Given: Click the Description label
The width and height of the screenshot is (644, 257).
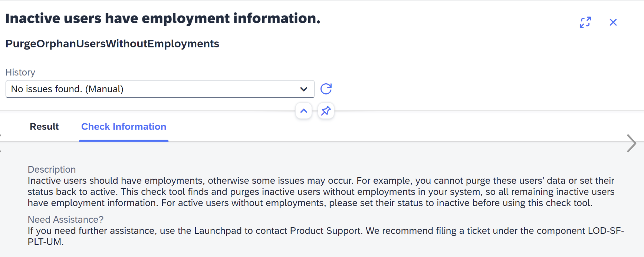Looking at the screenshot, I should [x=52, y=169].
